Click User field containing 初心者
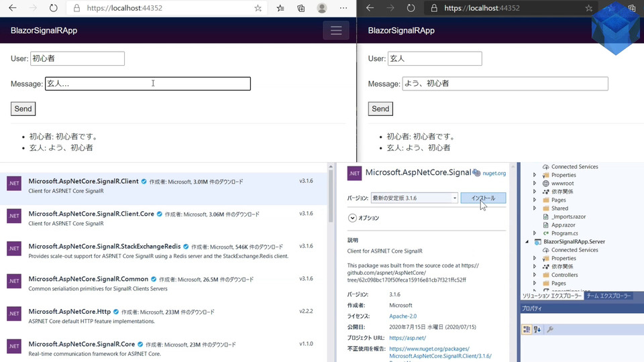Screen dimensions: 644x362 (77, 58)
